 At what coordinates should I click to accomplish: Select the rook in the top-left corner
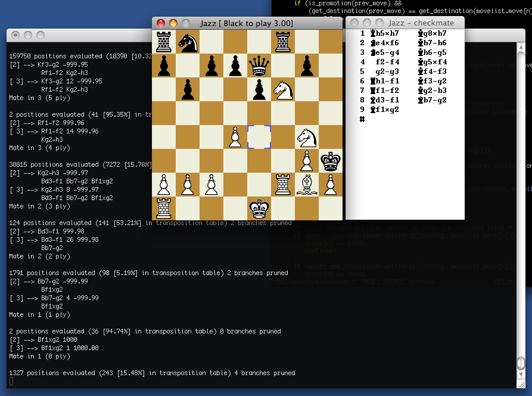point(164,42)
